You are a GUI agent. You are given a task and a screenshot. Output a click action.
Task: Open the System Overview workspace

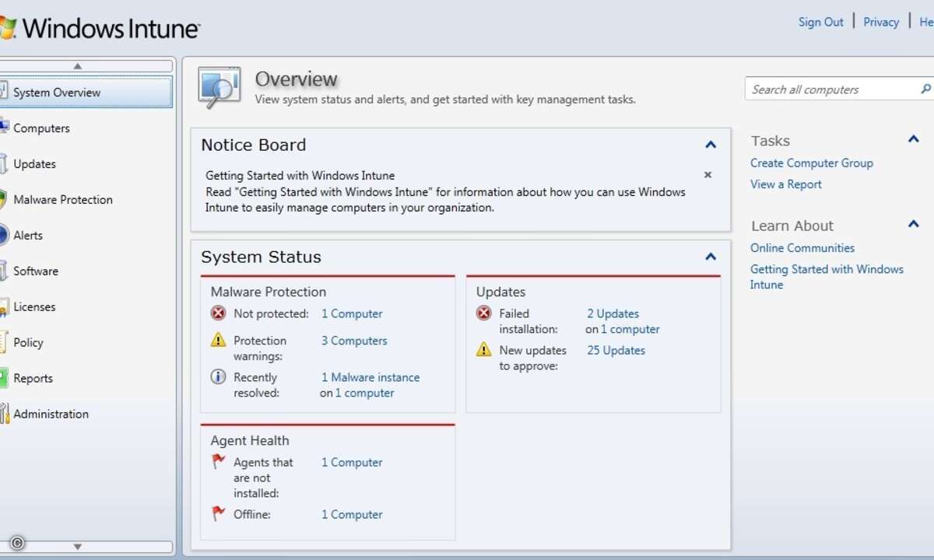pyautogui.click(x=86, y=92)
